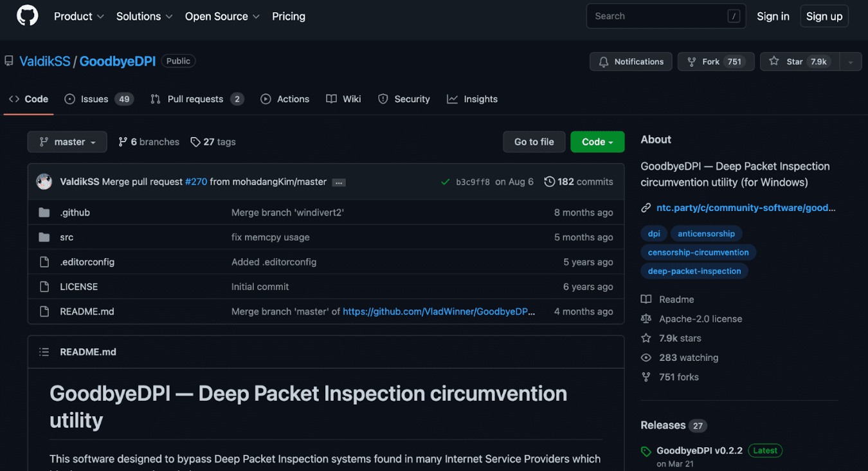Screen dimensions: 868x471
Task: Open pull request #270 link
Action: click(196, 182)
